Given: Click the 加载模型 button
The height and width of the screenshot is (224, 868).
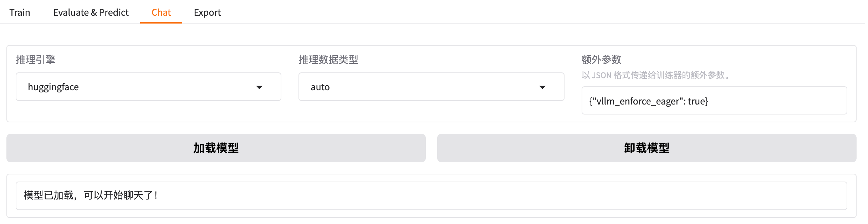Looking at the screenshot, I should click(x=216, y=148).
